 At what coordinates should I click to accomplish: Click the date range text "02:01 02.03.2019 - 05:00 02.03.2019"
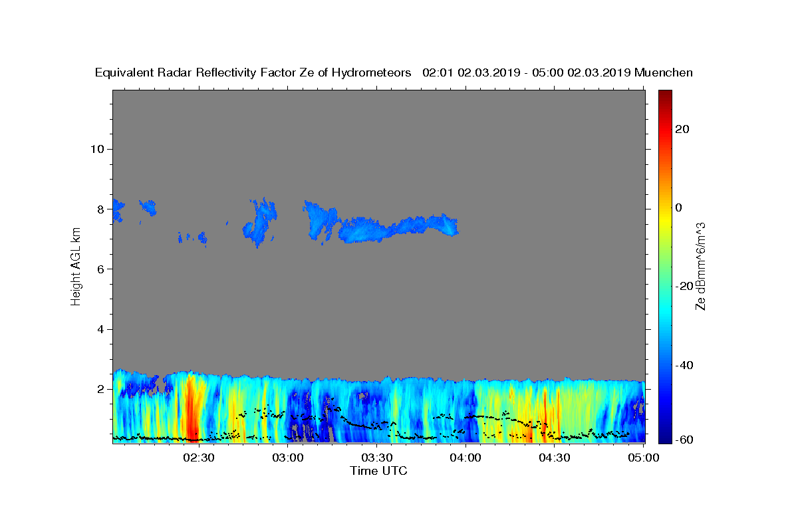pyautogui.click(x=527, y=72)
